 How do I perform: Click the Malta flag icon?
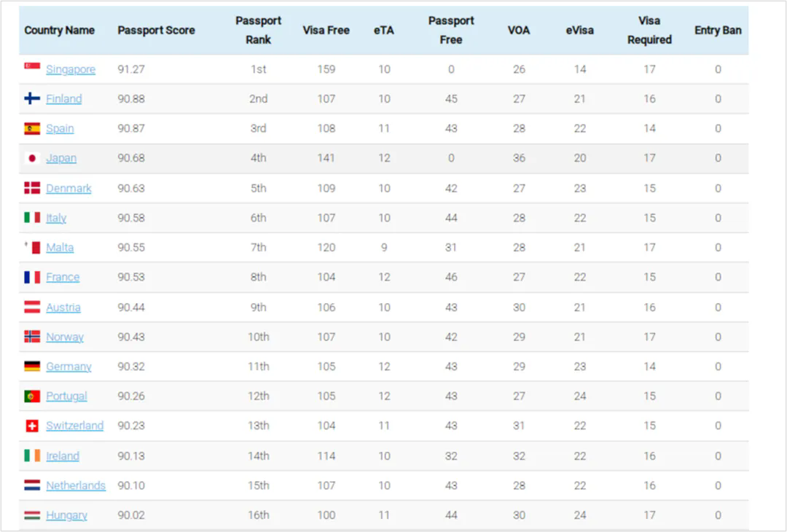(32, 248)
